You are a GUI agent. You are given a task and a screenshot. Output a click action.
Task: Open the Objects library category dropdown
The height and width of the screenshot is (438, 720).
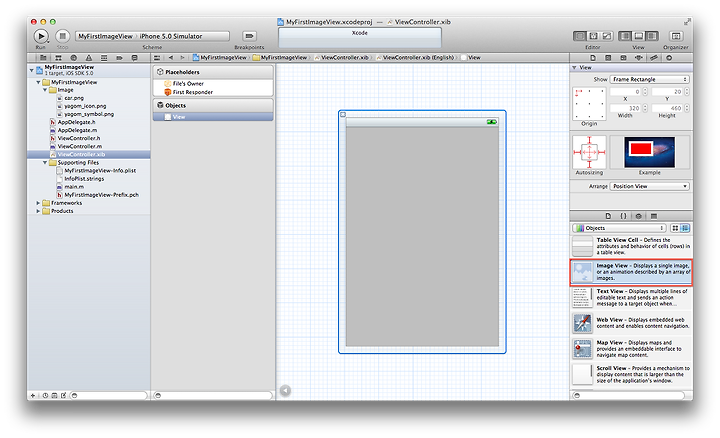click(x=619, y=228)
